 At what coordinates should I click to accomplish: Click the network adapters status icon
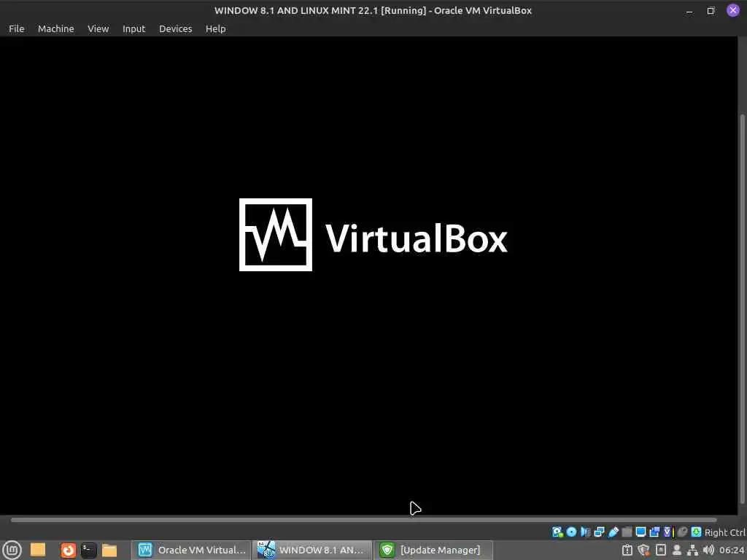click(x=600, y=532)
